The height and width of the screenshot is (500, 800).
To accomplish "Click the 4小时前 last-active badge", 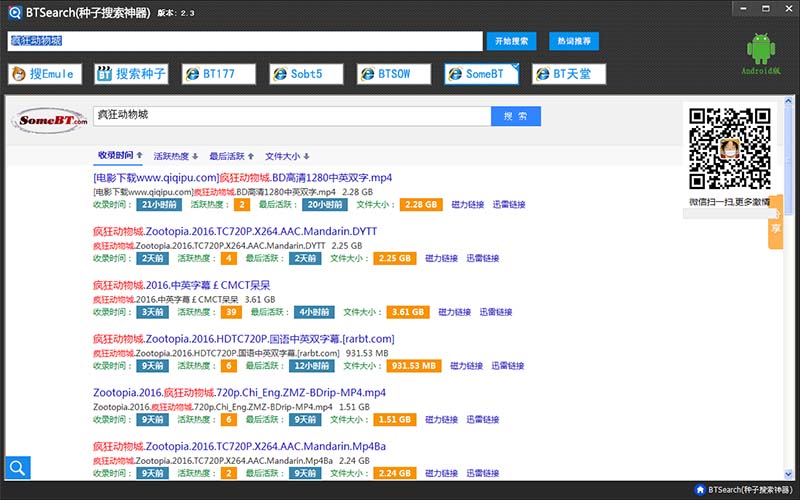I will (x=314, y=312).
